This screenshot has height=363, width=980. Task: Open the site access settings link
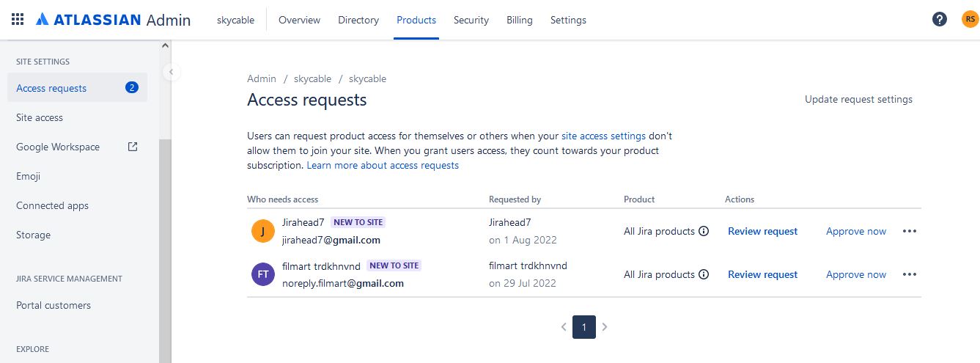pyautogui.click(x=603, y=136)
